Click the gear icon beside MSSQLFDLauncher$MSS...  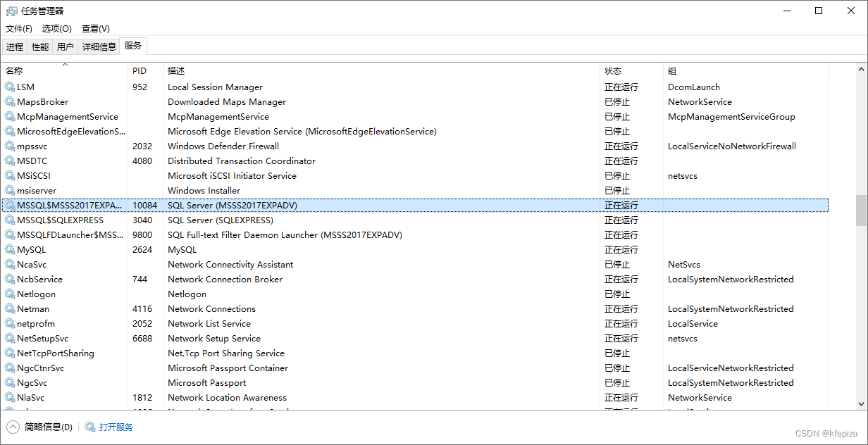[x=10, y=235]
